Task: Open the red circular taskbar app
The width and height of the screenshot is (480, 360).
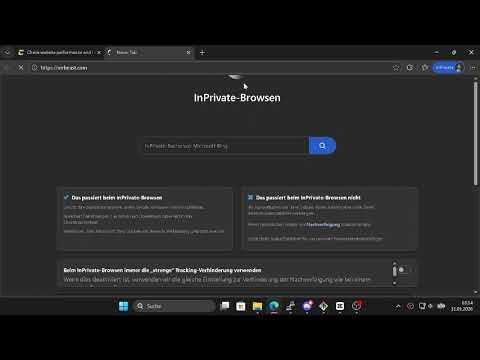Action: coord(357,306)
